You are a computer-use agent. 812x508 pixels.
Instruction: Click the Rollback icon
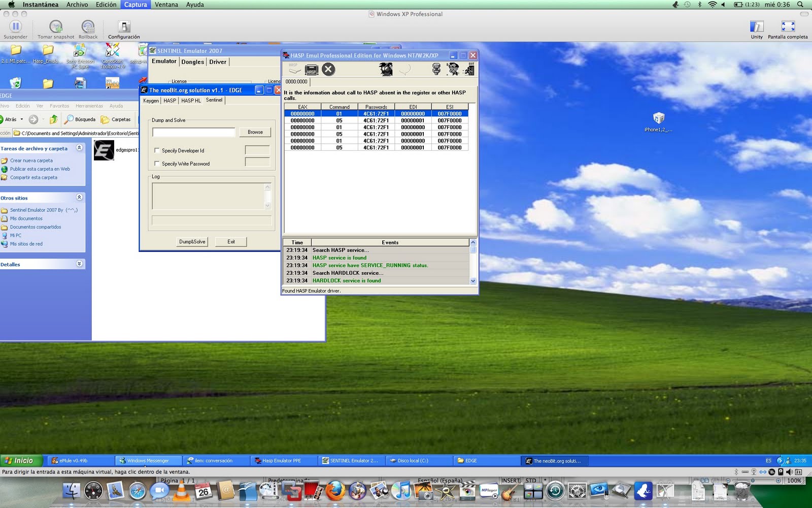[x=88, y=26]
